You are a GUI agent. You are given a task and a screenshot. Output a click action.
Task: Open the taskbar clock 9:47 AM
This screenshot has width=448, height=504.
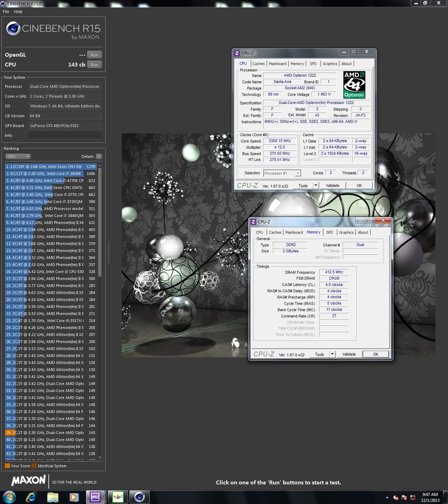(430, 497)
